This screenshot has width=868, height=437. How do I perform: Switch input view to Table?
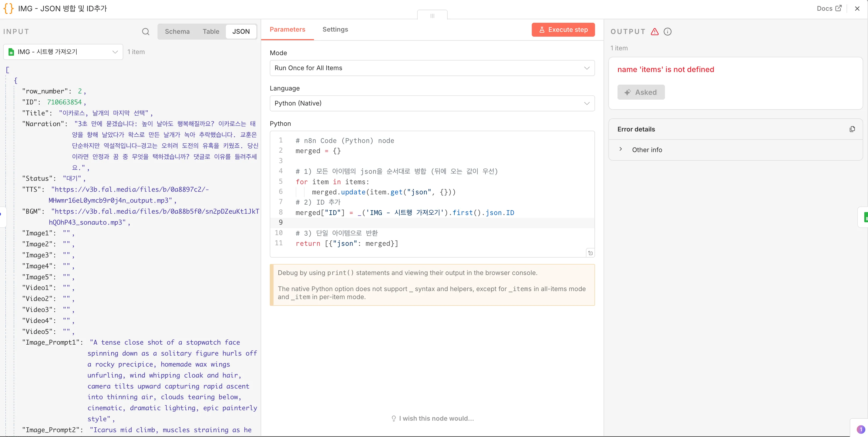point(211,31)
